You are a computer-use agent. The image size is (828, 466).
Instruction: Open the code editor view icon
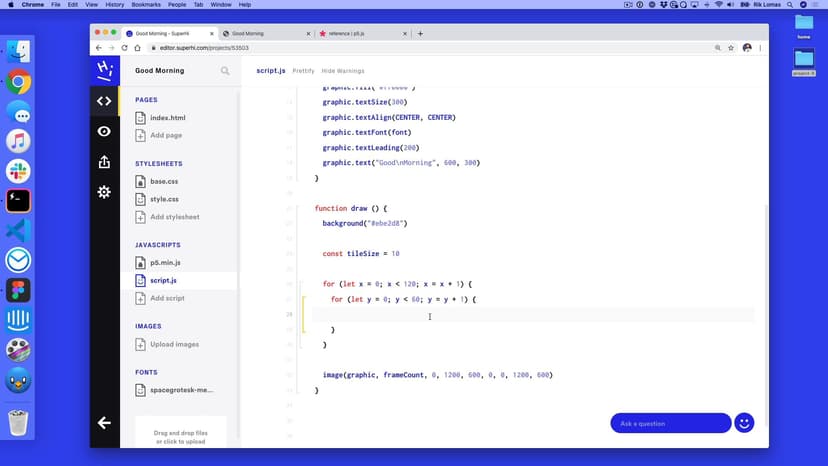coord(104,101)
